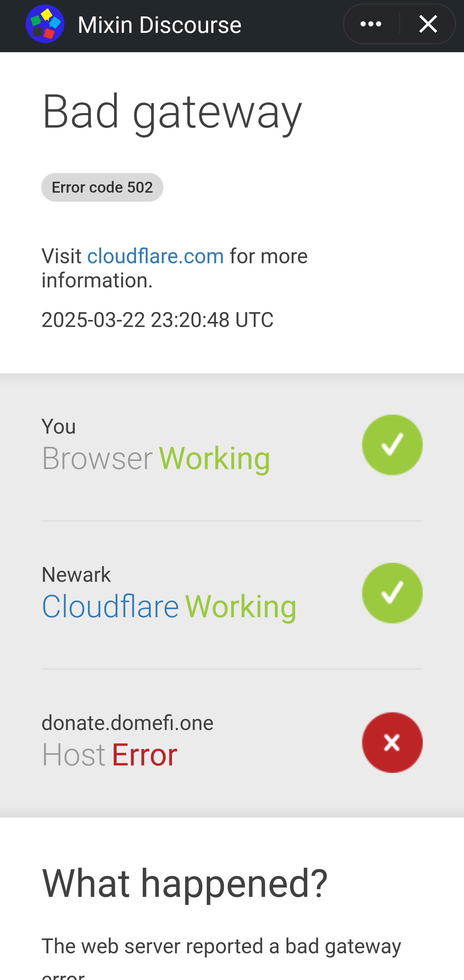Click the Bad gateway heading
Image resolution: width=464 pixels, height=980 pixels.
172,112
